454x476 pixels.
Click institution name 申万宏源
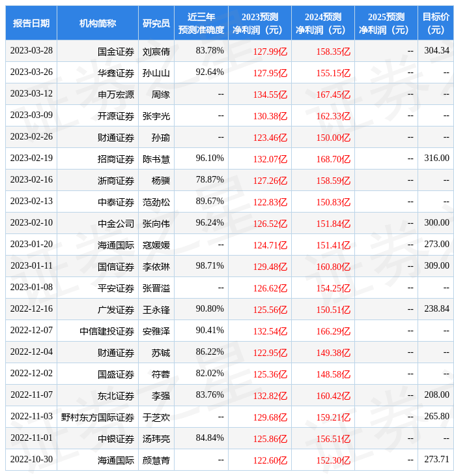tap(116, 95)
